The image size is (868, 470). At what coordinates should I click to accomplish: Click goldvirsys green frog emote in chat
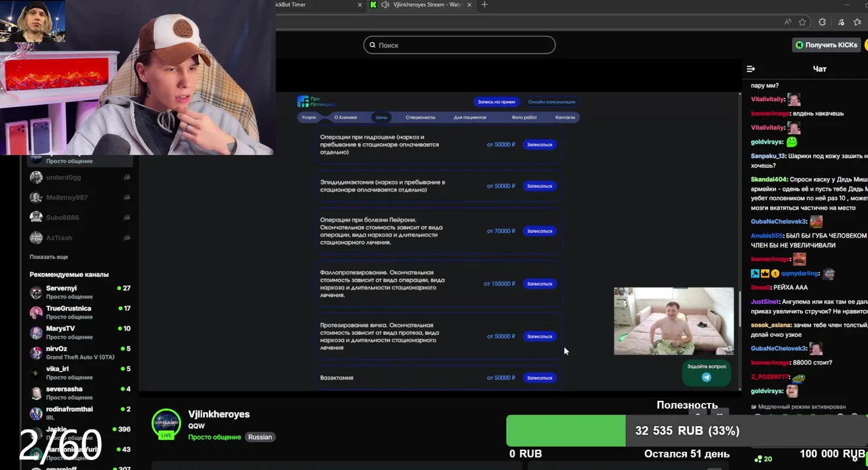click(792, 142)
